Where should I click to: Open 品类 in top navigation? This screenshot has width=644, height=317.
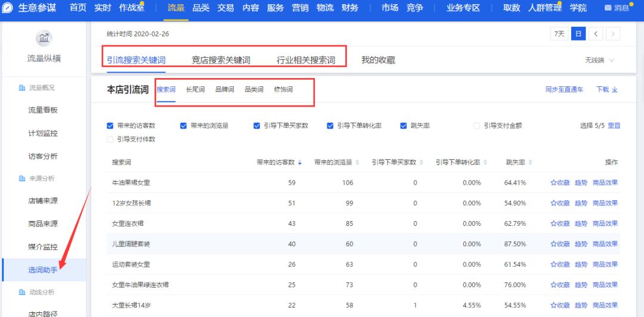pos(201,8)
